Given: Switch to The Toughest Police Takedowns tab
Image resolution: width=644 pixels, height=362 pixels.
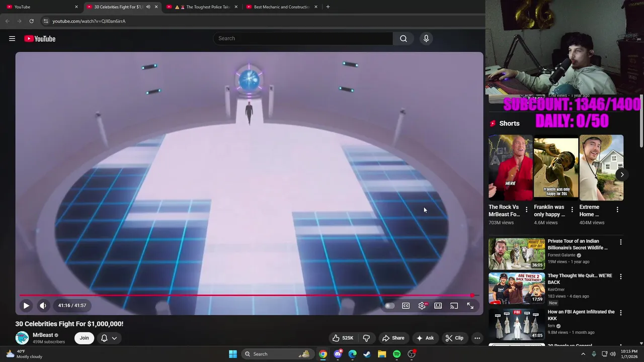Looking at the screenshot, I should [203, 7].
